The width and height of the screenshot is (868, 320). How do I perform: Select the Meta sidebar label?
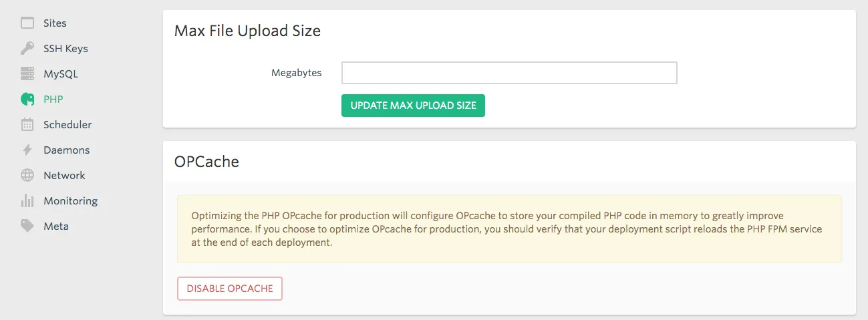point(56,226)
